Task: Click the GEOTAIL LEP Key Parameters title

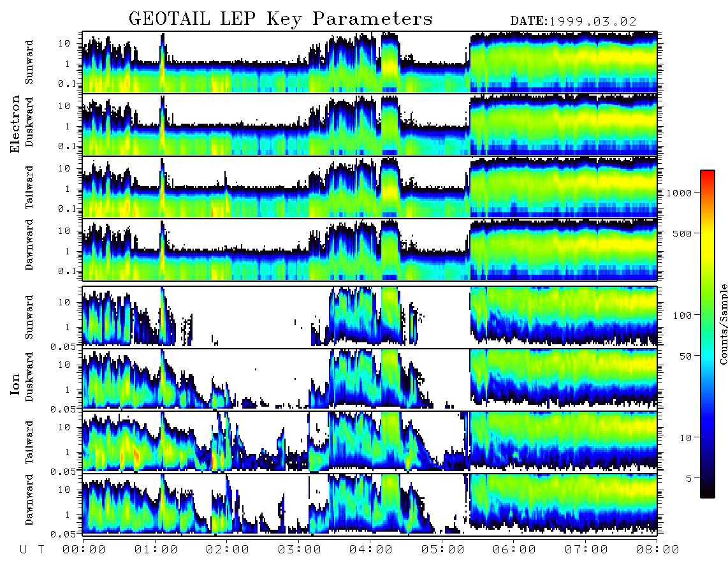Action: click(280, 20)
